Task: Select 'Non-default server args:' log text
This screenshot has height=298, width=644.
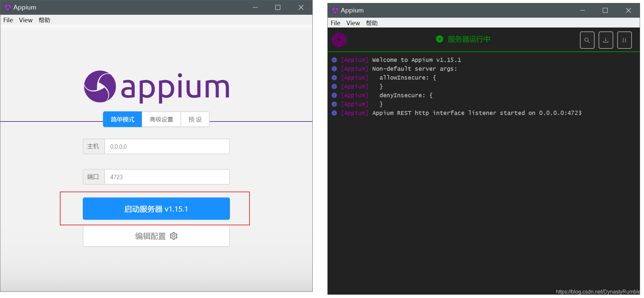Action: coord(415,69)
